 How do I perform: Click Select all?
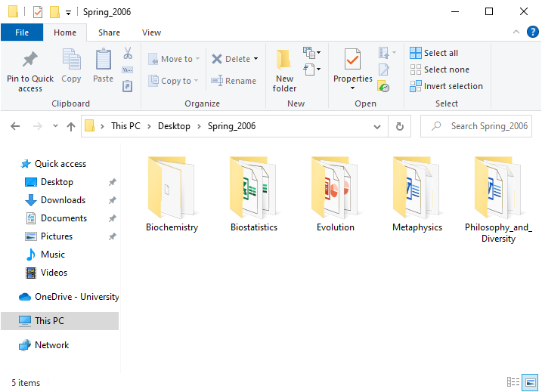pyautogui.click(x=434, y=53)
